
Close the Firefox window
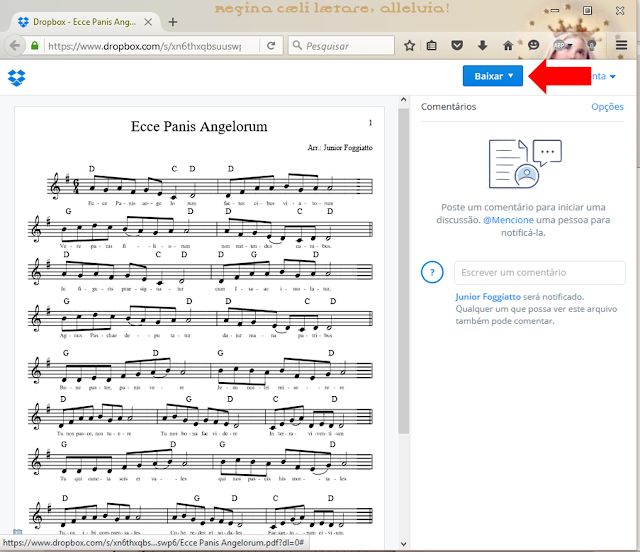pyautogui.click(x=620, y=11)
